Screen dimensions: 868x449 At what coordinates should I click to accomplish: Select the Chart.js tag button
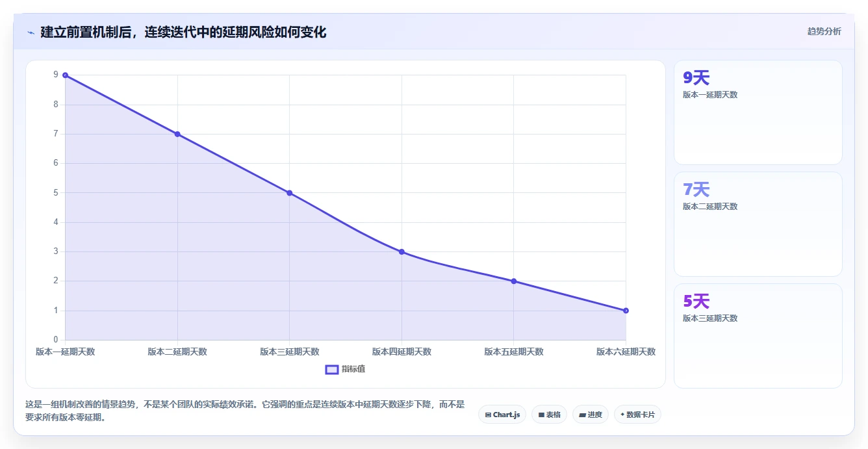point(502,415)
